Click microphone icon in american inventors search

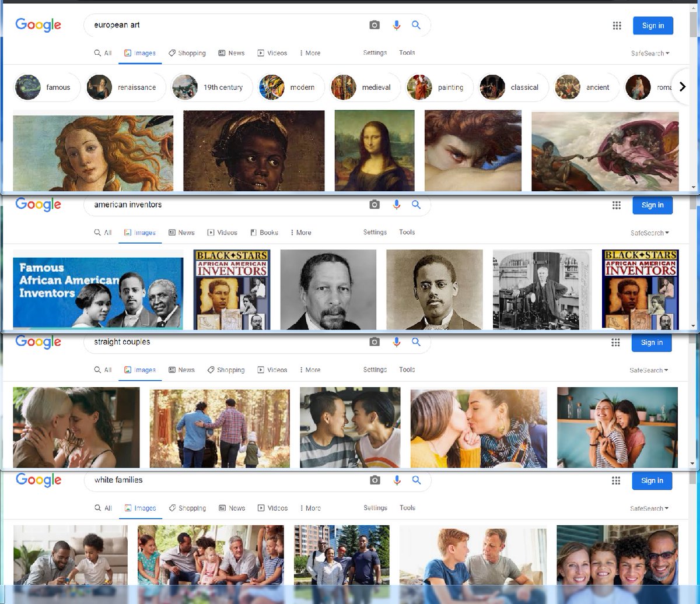click(397, 205)
